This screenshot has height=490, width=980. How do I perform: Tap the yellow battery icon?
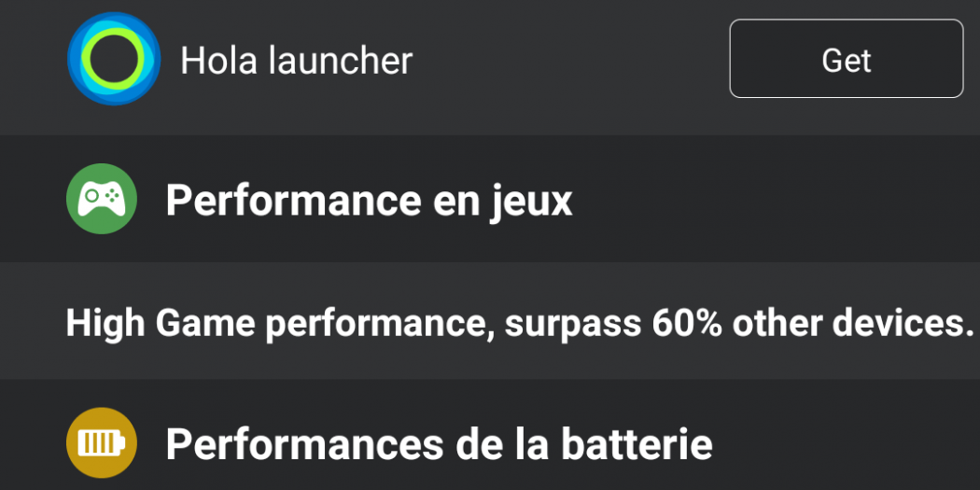click(x=102, y=443)
